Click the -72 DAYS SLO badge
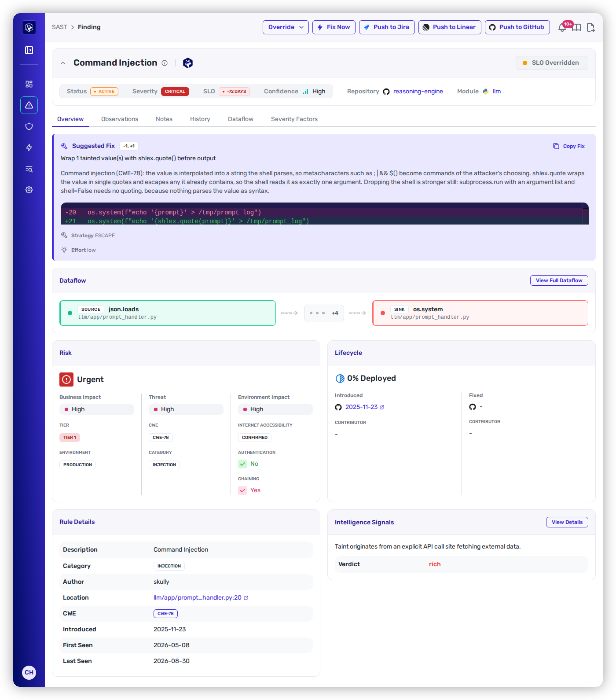This screenshot has width=616, height=700. 234,92
